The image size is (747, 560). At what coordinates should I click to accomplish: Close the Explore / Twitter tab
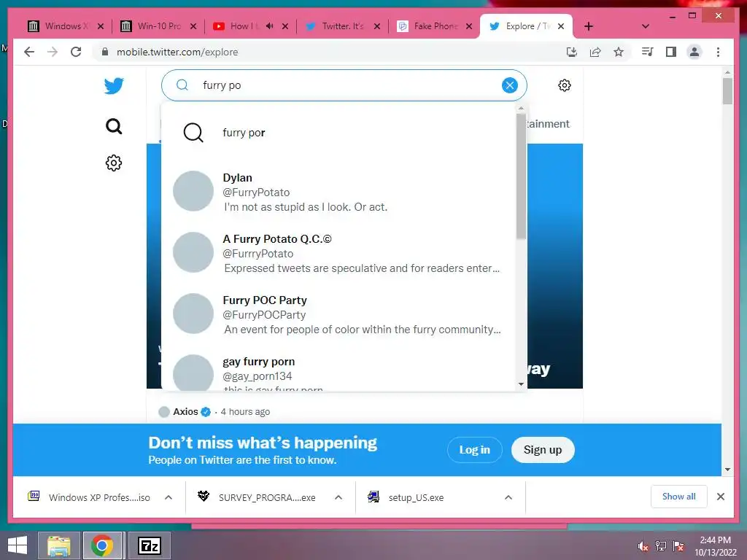click(x=561, y=26)
